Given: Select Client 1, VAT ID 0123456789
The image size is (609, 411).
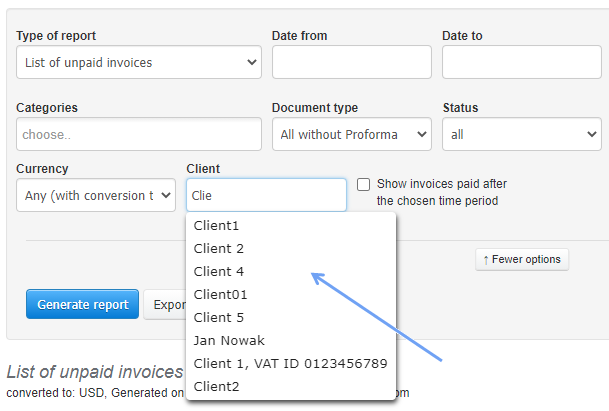Looking at the screenshot, I should [290, 364].
